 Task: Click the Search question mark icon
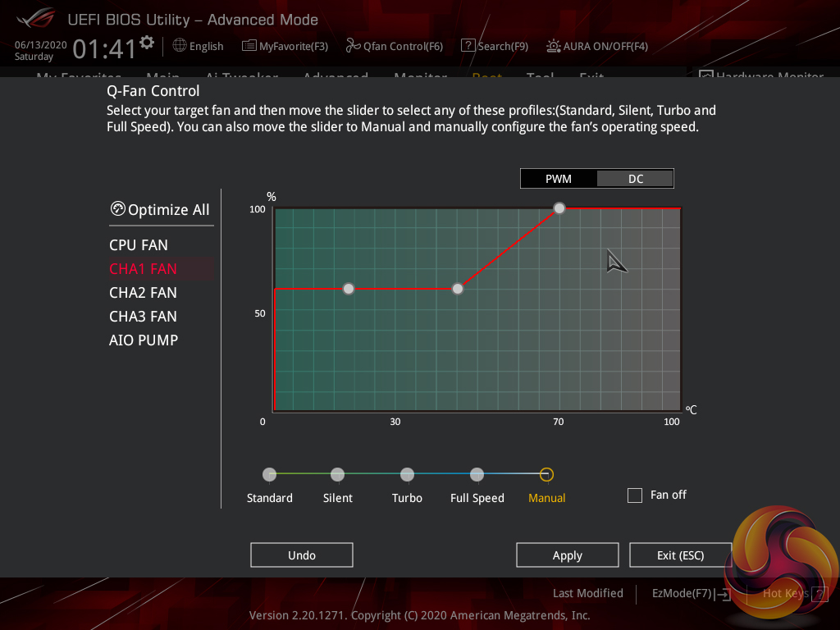point(468,46)
